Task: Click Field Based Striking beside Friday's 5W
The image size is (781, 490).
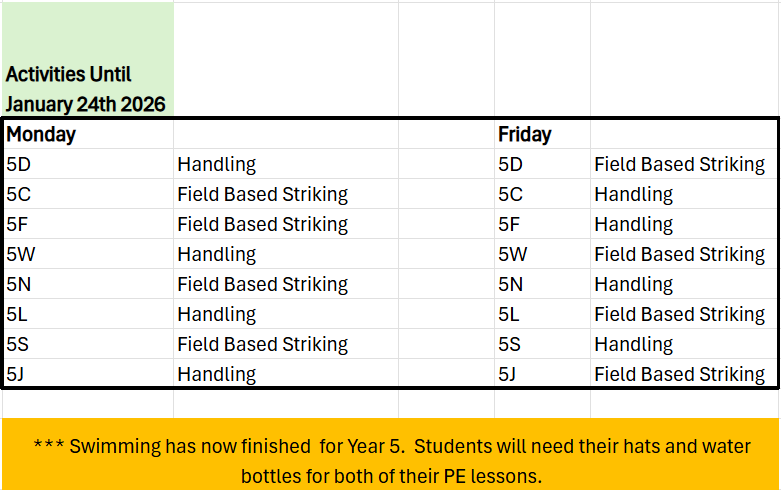Action: pyautogui.click(x=679, y=254)
